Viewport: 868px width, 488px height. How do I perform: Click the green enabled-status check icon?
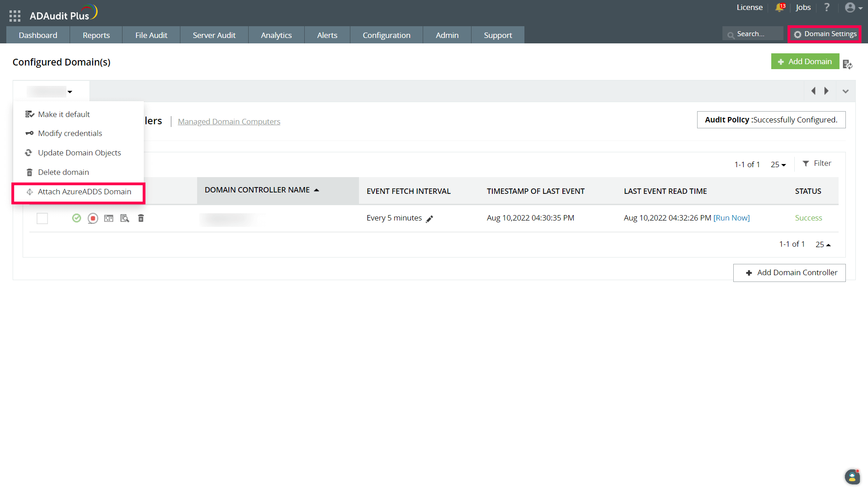click(76, 218)
